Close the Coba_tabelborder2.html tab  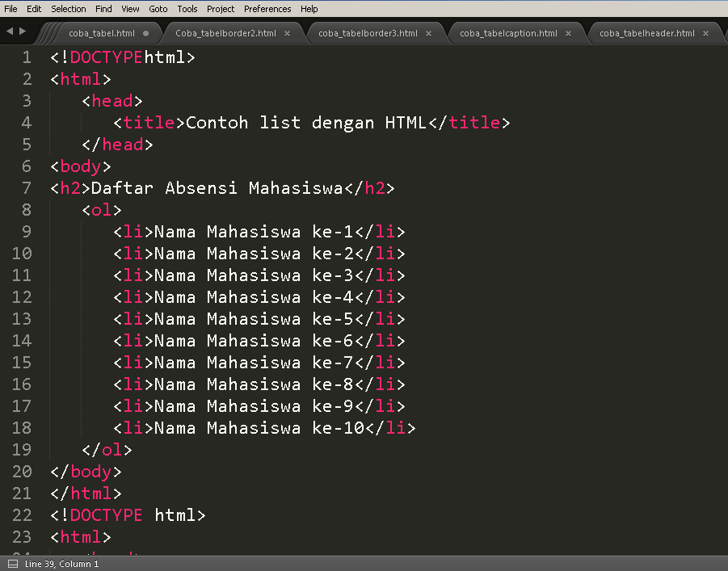(288, 34)
